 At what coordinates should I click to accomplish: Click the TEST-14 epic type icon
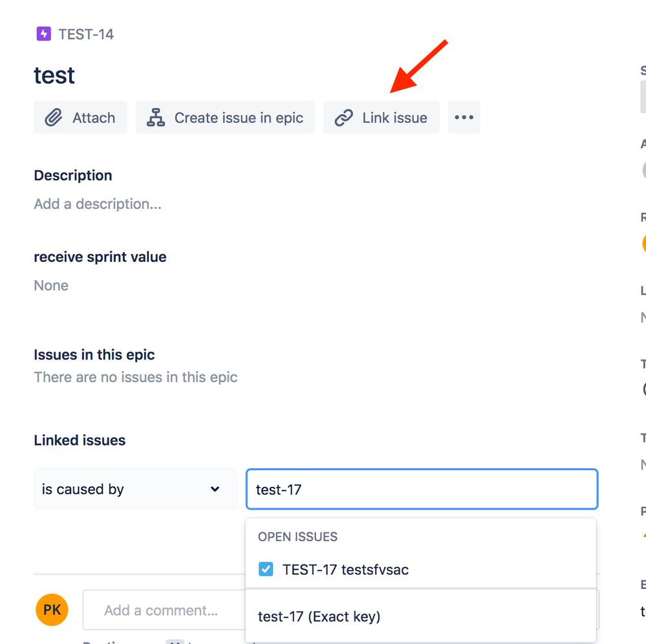(x=43, y=34)
